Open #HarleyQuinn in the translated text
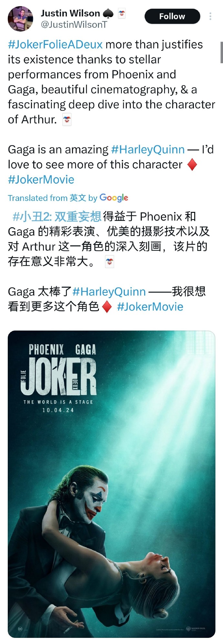223x644 pixels. click(x=109, y=292)
